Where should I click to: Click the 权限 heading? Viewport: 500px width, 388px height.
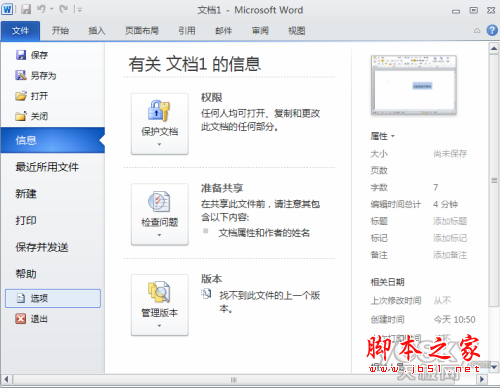(212, 97)
